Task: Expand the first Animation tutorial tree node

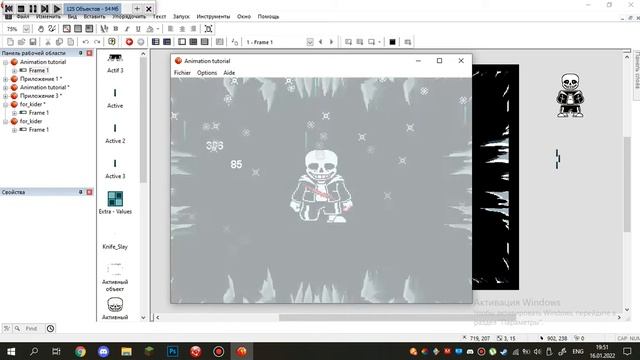Action: 6,62
